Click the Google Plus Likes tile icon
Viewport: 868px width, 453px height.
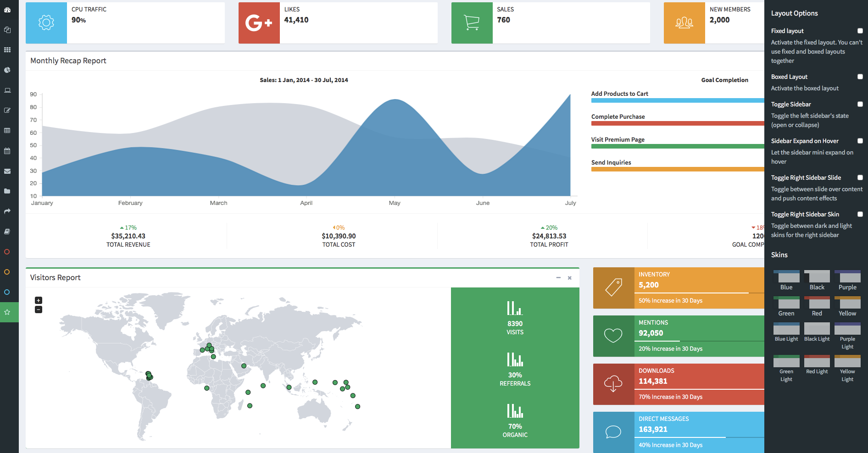259,23
